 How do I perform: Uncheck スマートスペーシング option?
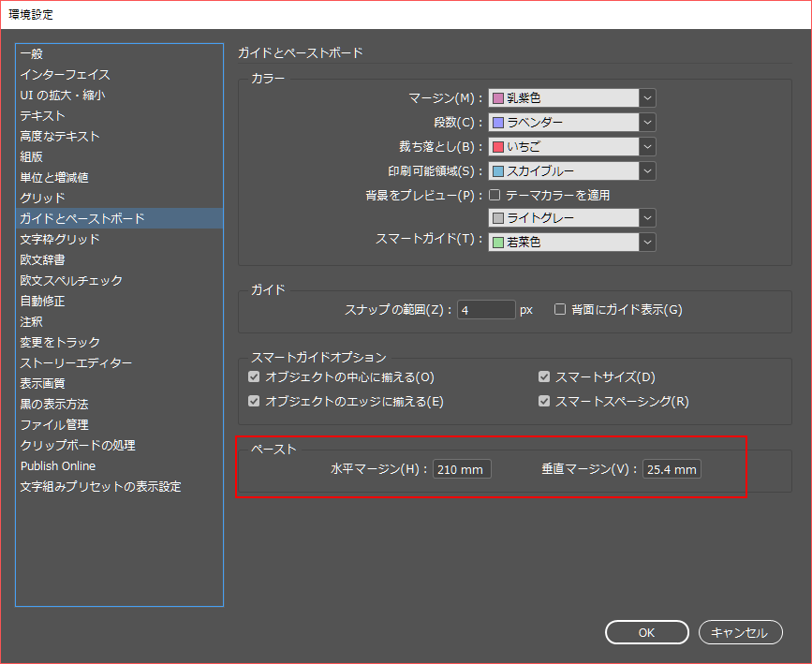(544, 401)
